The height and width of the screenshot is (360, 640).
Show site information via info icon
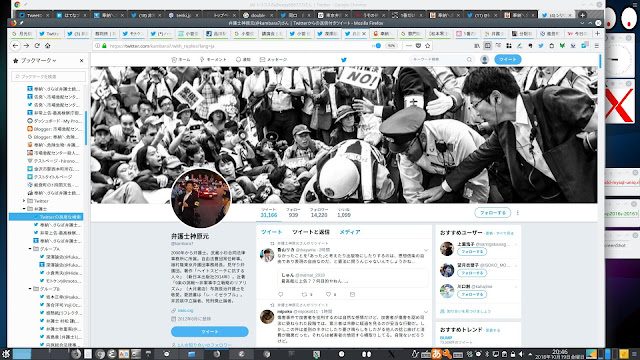98,46
